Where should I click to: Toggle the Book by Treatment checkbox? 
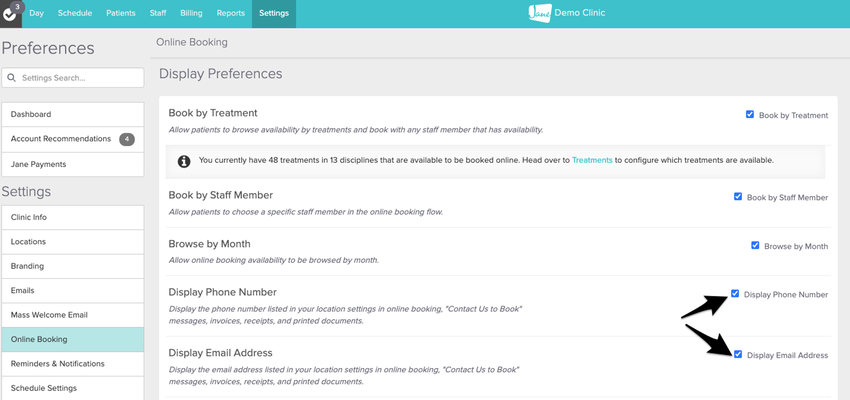pyautogui.click(x=750, y=114)
